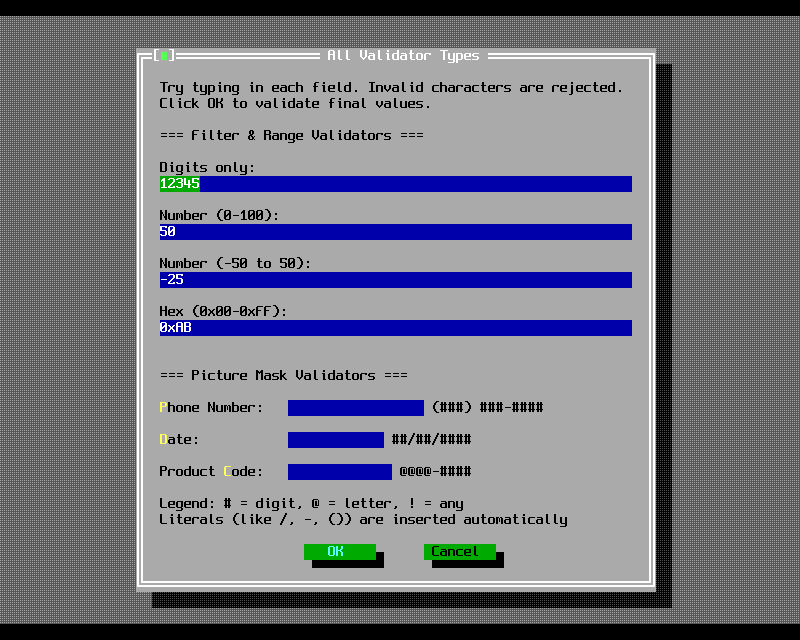Click the Product Code label
The height and width of the screenshot is (640, 800).
[211, 472]
